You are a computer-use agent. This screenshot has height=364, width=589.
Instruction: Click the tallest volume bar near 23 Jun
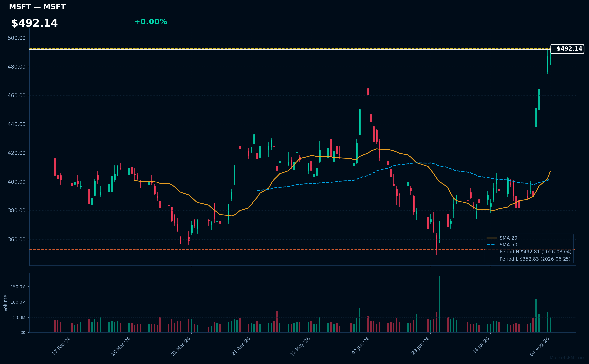click(439, 304)
